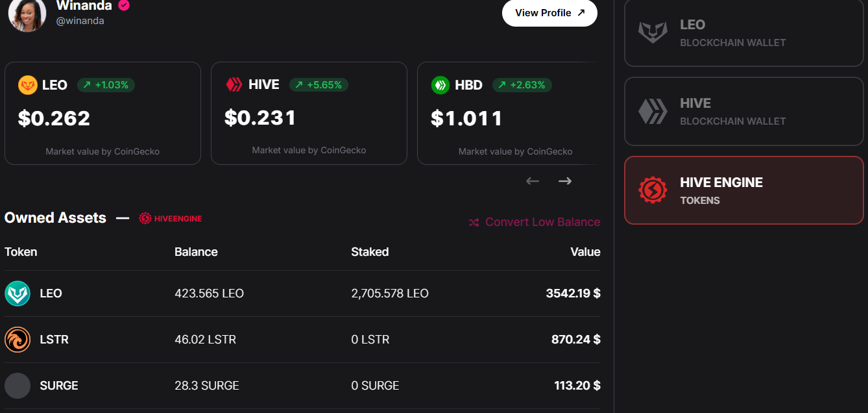Click the HBD green coin icon
Viewport: 868px width, 413px height.
(440, 85)
